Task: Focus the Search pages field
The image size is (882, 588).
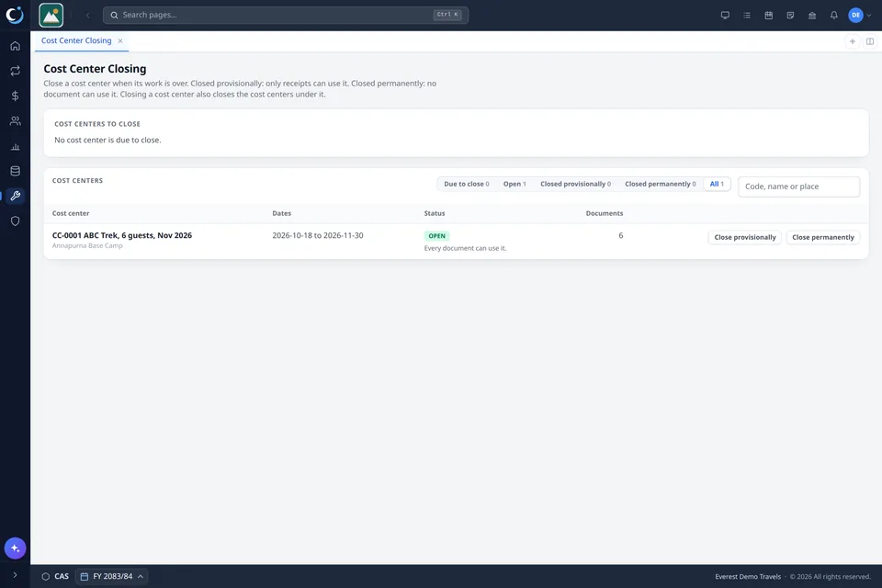Action: 286,16
